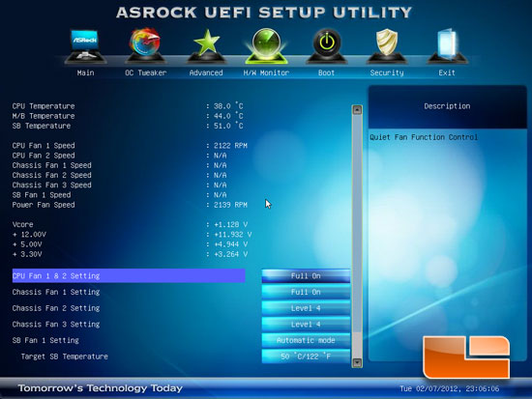Click the CPU Fan 2 Speed label
This screenshot has height=399, width=532.
[44, 156]
